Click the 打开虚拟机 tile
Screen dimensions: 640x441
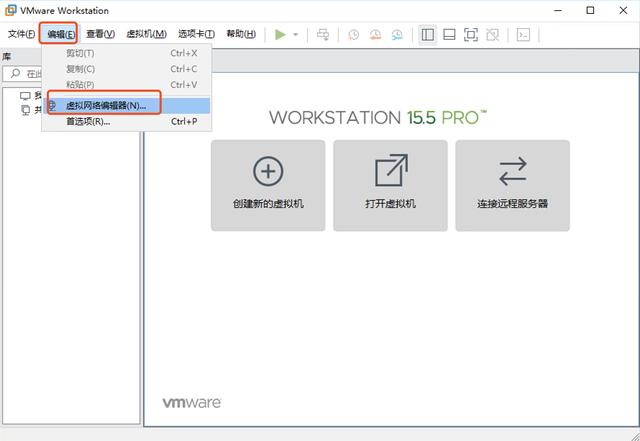click(x=390, y=185)
